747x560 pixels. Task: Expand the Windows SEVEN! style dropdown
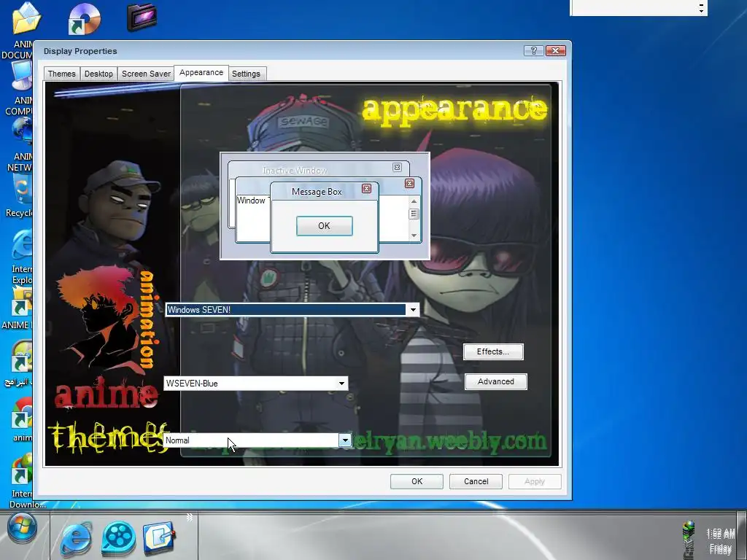click(413, 310)
